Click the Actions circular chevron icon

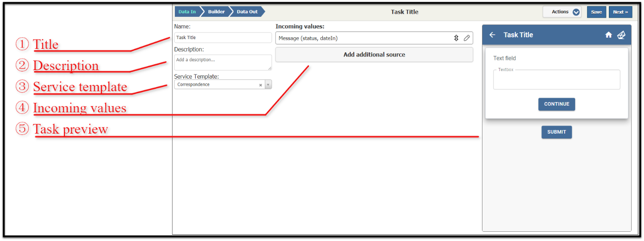tap(576, 12)
